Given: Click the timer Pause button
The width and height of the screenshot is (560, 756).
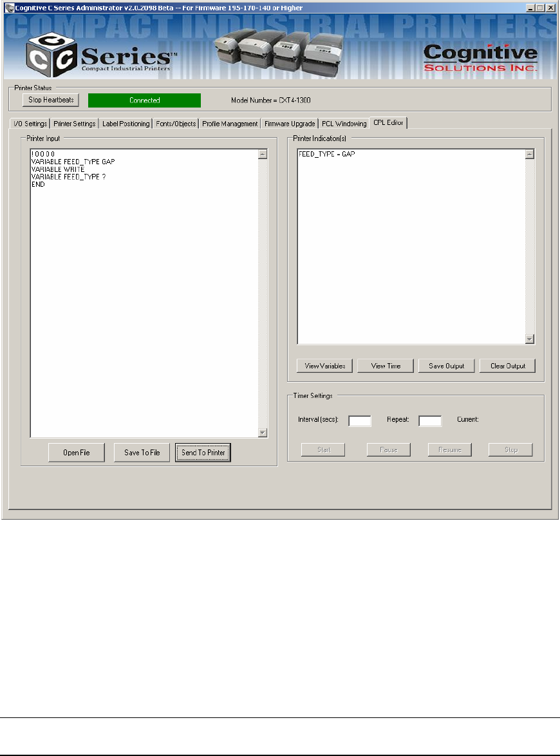Looking at the screenshot, I should coord(388,450).
